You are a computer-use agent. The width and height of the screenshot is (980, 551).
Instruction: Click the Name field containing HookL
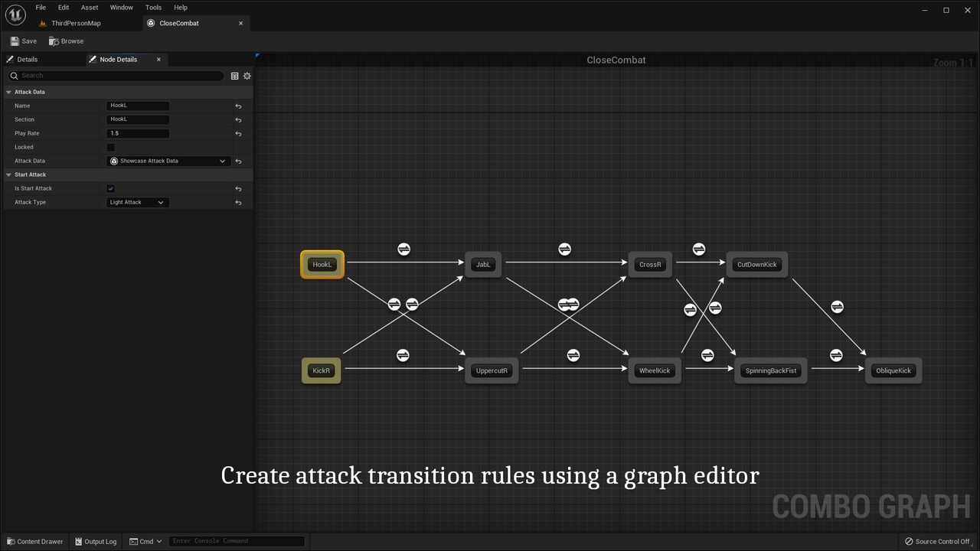138,106
